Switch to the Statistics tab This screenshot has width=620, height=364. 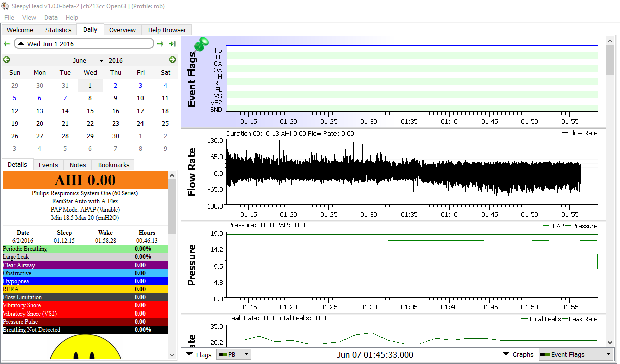tap(58, 30)
